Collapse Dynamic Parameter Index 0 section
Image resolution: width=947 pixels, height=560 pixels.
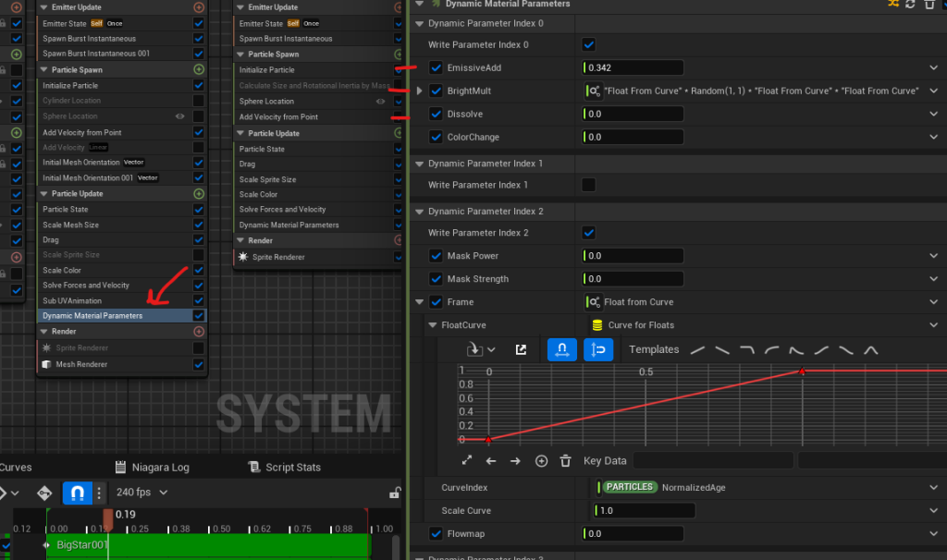[x=420, y=23]
